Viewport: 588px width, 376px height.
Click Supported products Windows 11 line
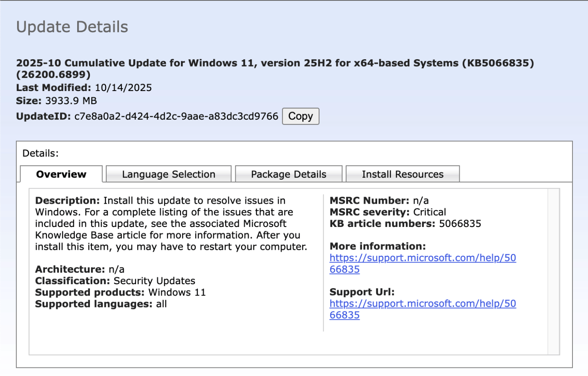point(120,292)
